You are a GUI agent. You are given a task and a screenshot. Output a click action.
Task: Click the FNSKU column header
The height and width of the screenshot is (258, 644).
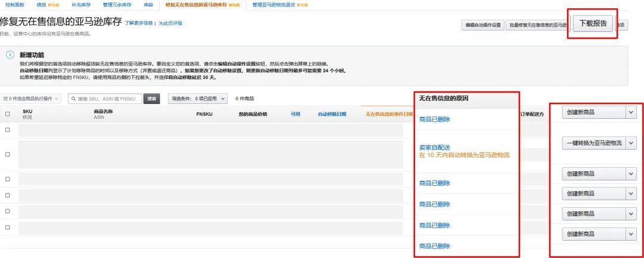[204, 114]
